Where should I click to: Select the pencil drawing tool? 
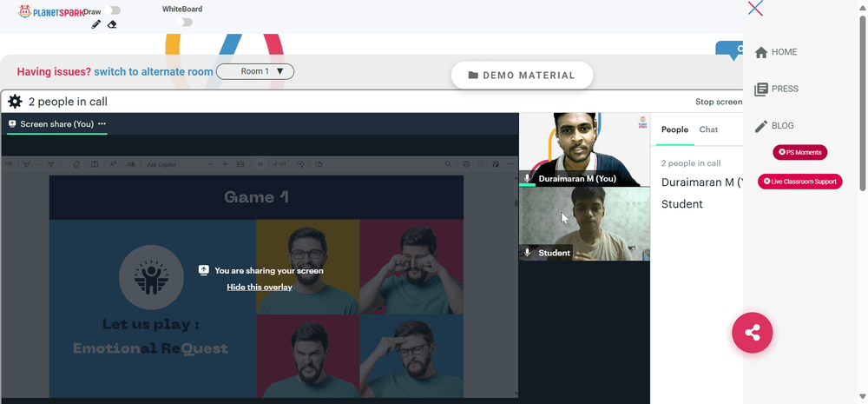click(95, 24)
